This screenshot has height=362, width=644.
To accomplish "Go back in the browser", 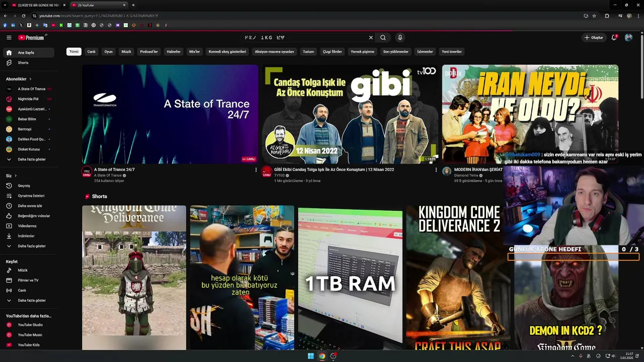I will pyautogui.click(x=5, y=16).
